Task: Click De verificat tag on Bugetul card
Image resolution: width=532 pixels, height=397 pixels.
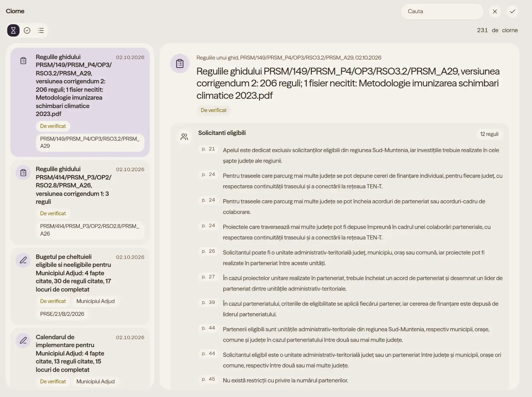Action: [x=53, y=301]
